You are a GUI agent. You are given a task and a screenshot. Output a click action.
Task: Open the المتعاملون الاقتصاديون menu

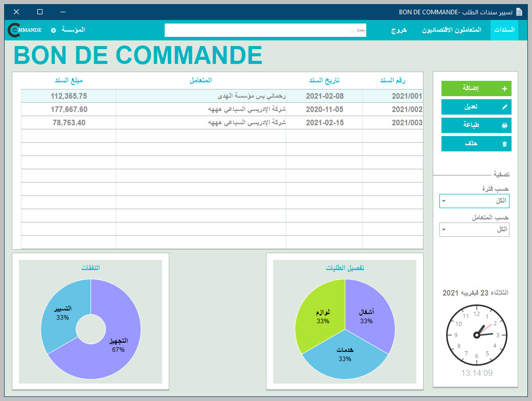click(451, 30)
